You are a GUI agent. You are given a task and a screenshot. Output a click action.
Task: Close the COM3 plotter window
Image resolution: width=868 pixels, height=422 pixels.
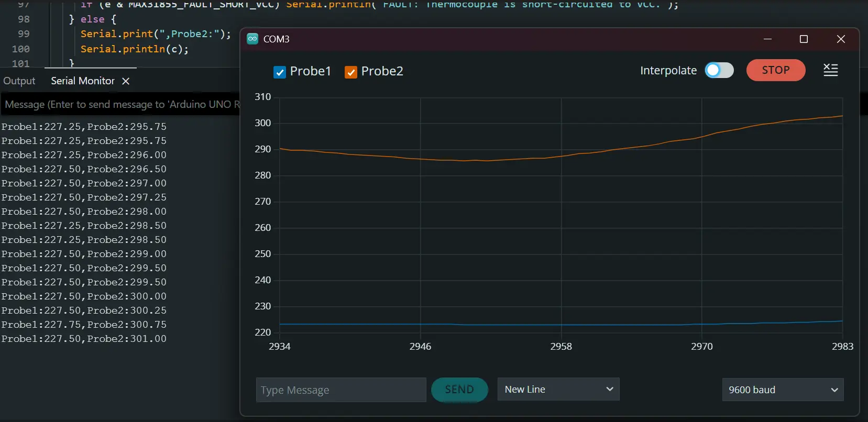(x=841, y=39)
